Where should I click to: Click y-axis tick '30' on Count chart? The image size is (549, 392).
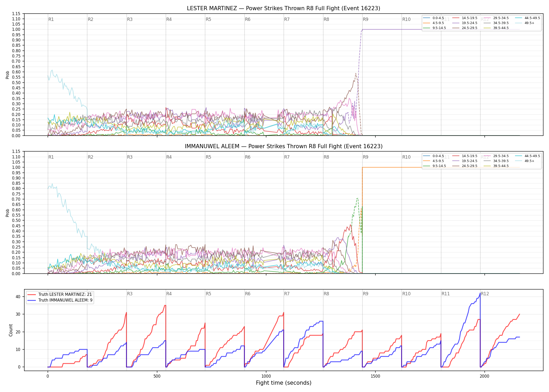pyautogui.click(x=18, y=314)
